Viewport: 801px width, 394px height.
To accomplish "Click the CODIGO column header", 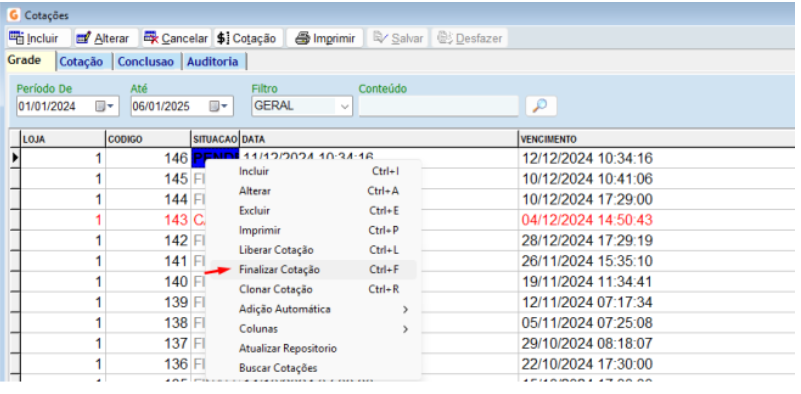I will (x=148, y=139).
